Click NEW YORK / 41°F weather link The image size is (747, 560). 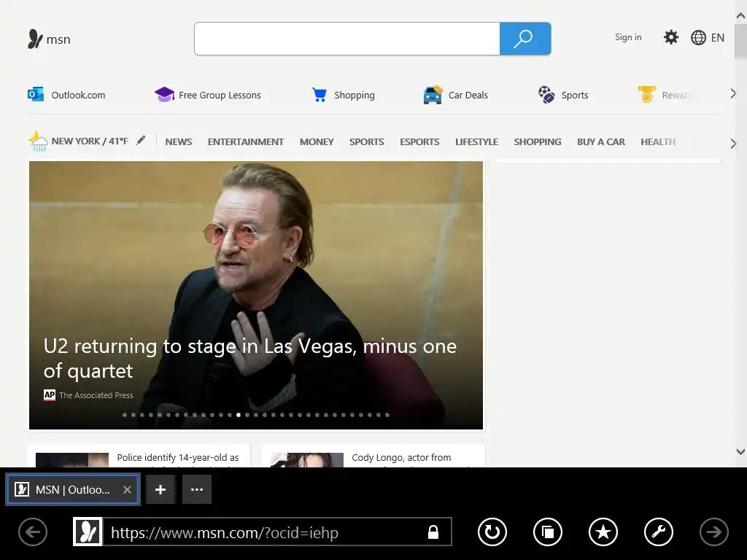pos(90,141)
